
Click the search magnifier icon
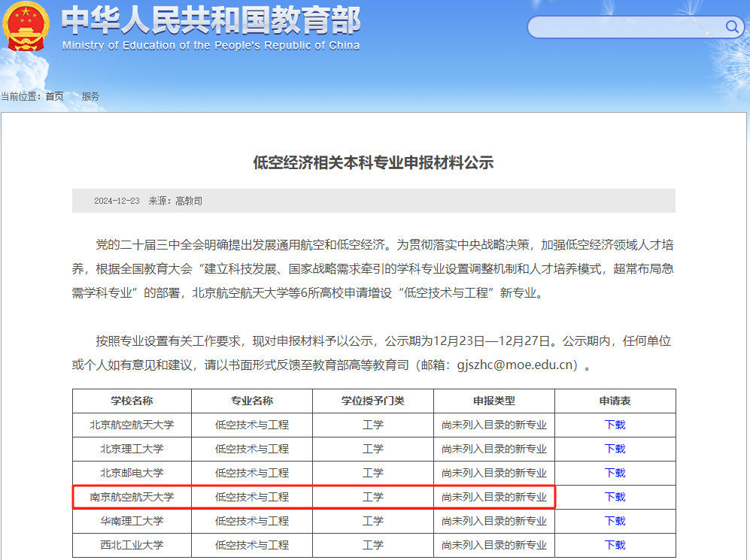[x=730, y=26]
